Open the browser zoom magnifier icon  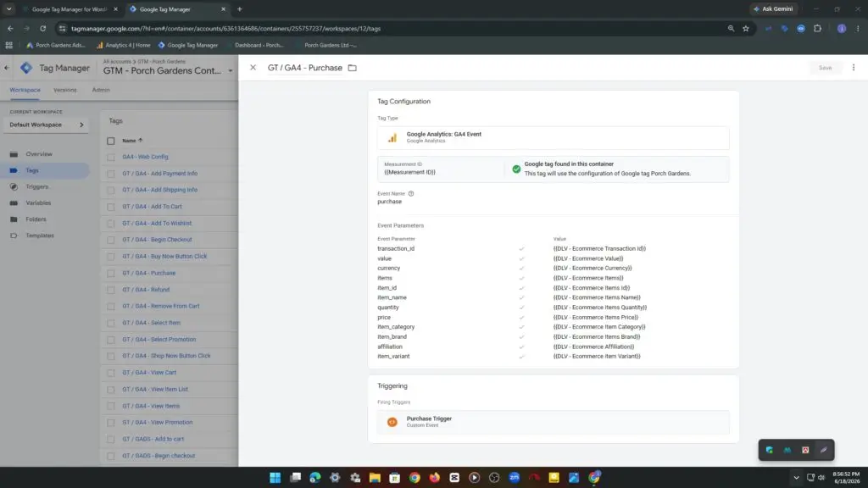point(731,28)
